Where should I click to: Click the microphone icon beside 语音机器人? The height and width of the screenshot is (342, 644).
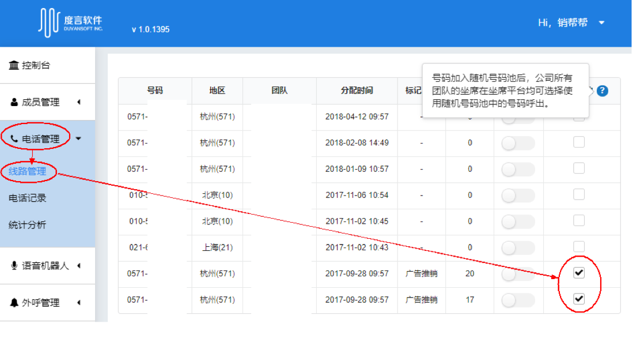[x=14, y=265]
